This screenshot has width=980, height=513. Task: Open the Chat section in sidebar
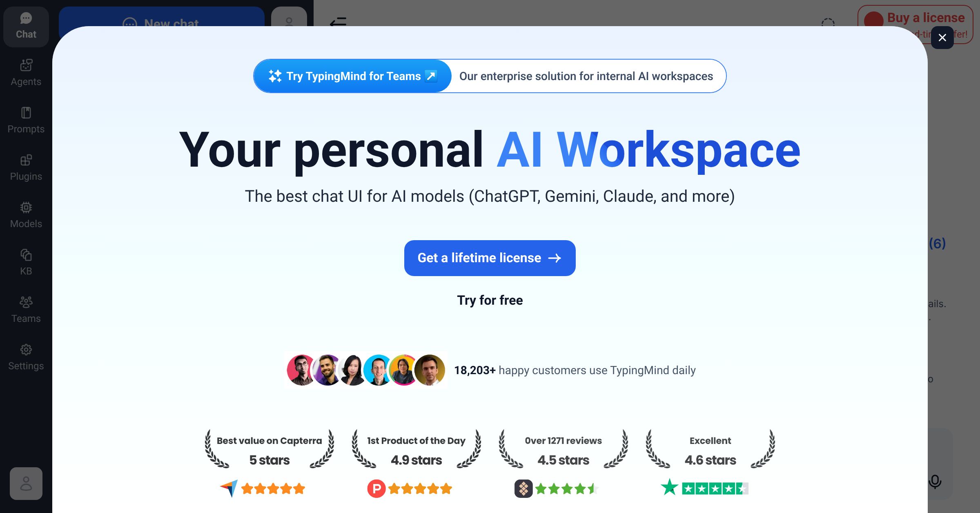click(x=26, y=27)
